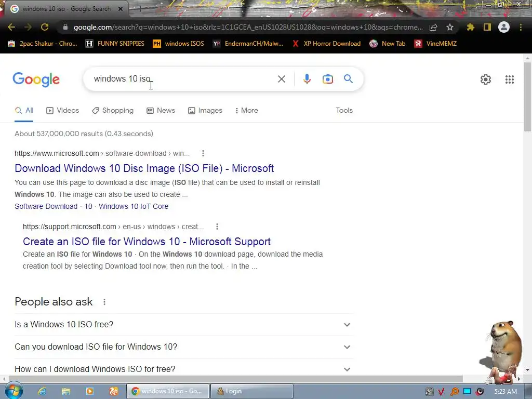Open the Tools search options
The width and height of the screenshot is (532, 399).
click(x=344, y=110)
